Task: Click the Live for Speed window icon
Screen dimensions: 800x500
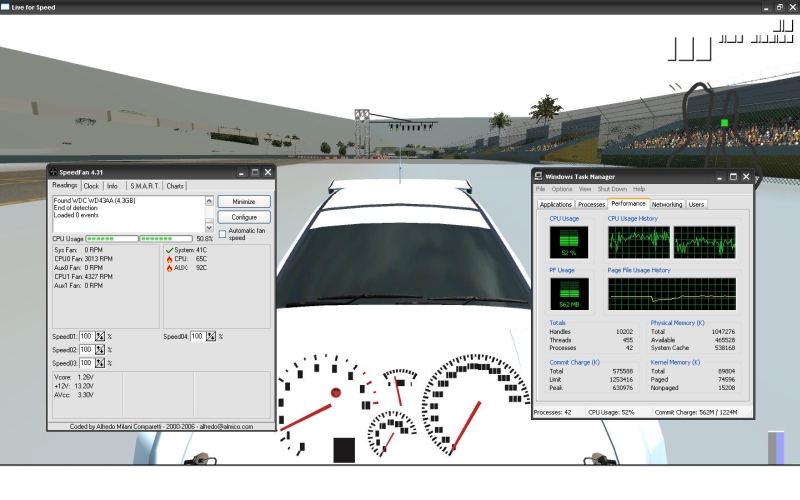Action: point(5,7)
